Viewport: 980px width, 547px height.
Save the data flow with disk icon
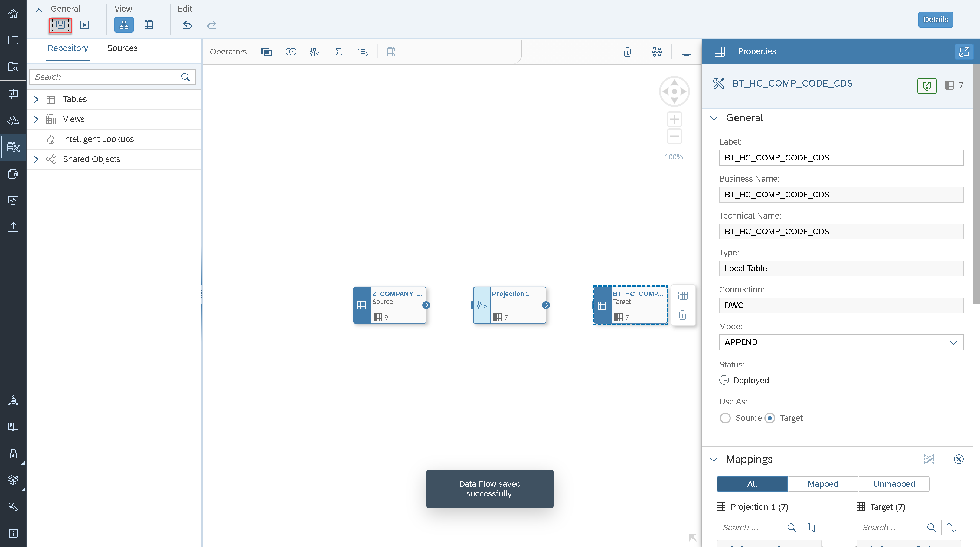pos(60,25)
